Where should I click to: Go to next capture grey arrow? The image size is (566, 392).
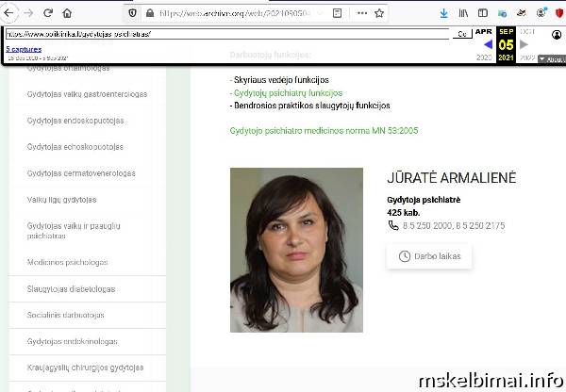click(x=524, y=44)
